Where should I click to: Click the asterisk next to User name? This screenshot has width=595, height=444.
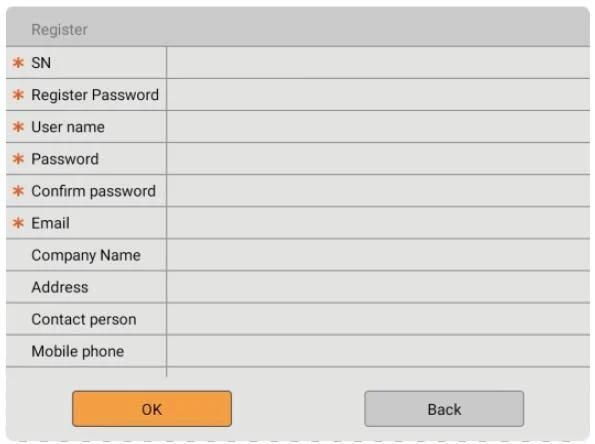[x=18, y=126]
